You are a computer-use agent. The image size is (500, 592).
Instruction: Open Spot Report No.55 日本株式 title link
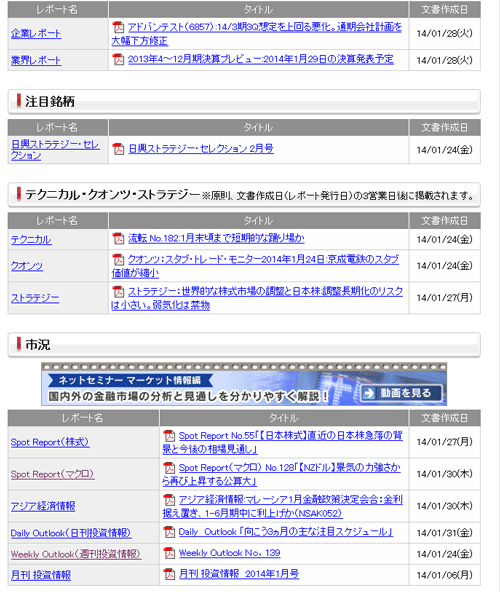click(282, 442)
